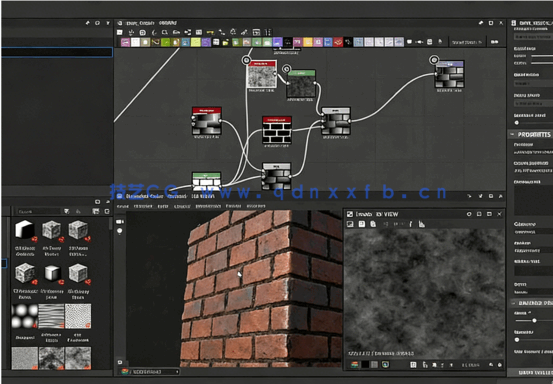This screenshot has width=553, height=384.
Task: Open the dropdown on the graph toolbar's right side
Action: pos(466,42)
